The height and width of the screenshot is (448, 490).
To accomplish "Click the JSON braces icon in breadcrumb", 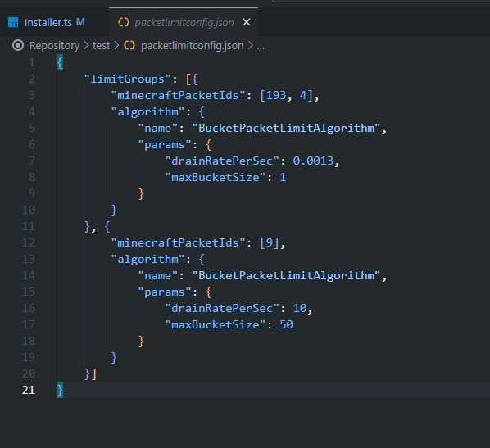I will (129, 46).
